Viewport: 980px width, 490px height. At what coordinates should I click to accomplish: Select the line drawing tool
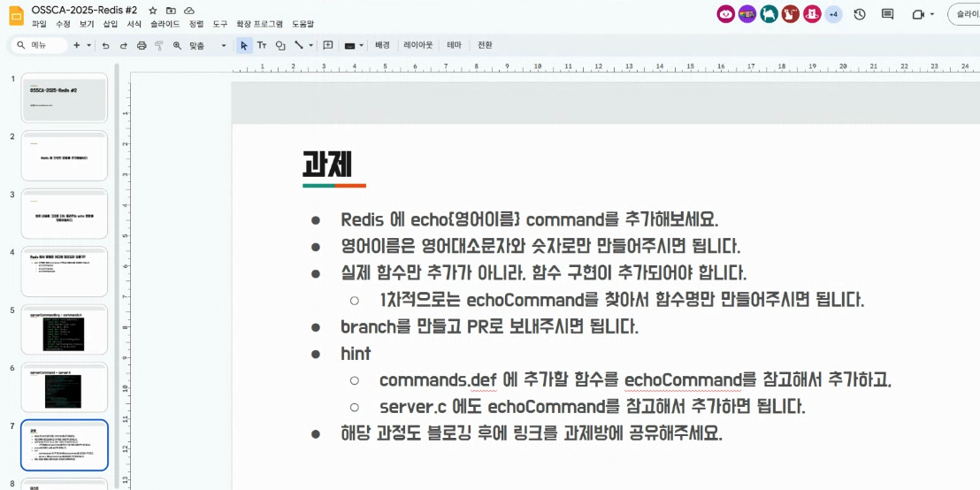299,45
